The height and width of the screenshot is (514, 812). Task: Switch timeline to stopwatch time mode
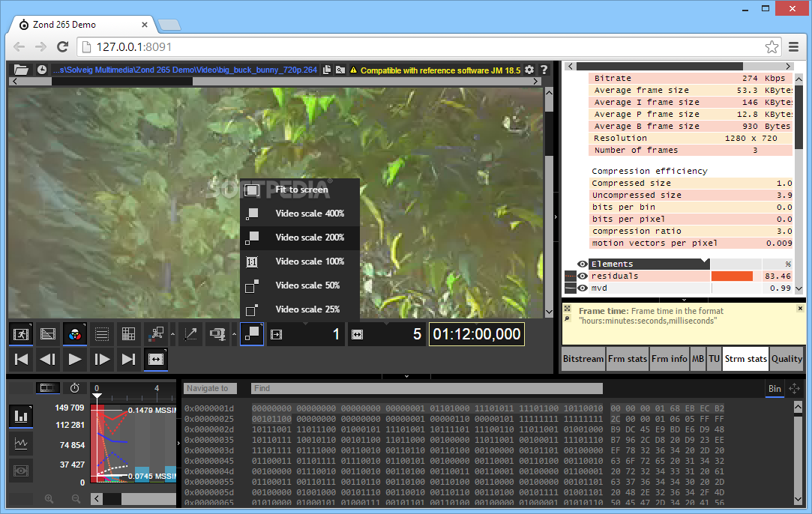point(74,387)
